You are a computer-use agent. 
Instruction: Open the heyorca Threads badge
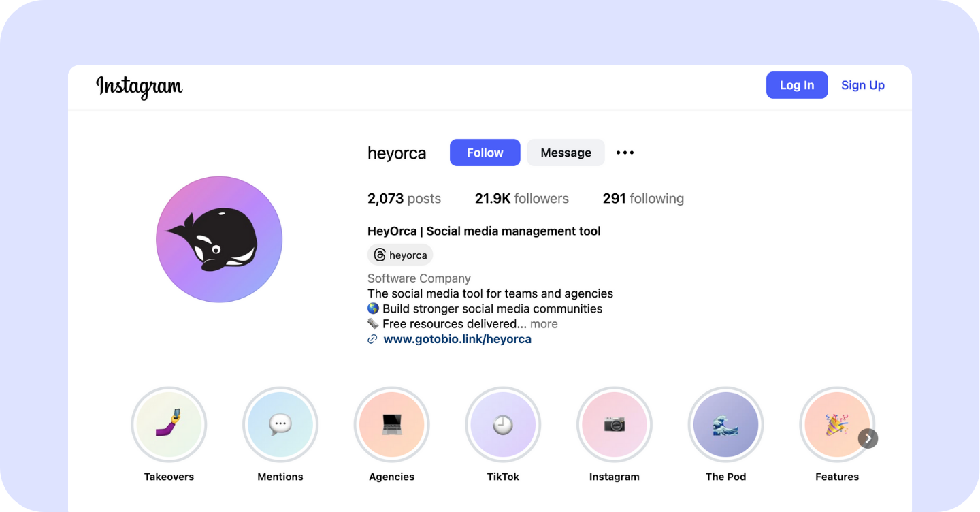tap(400, 255)
